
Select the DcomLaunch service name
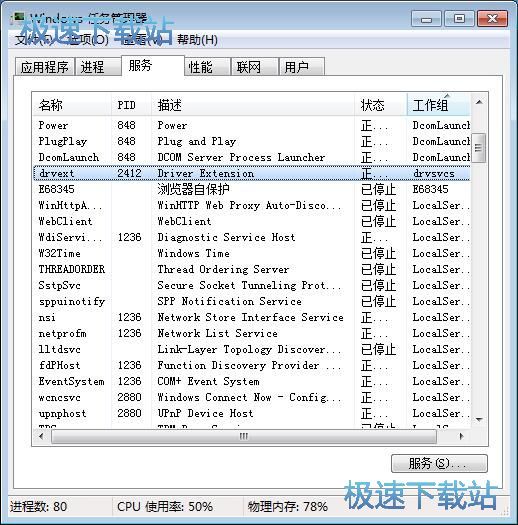69,157
